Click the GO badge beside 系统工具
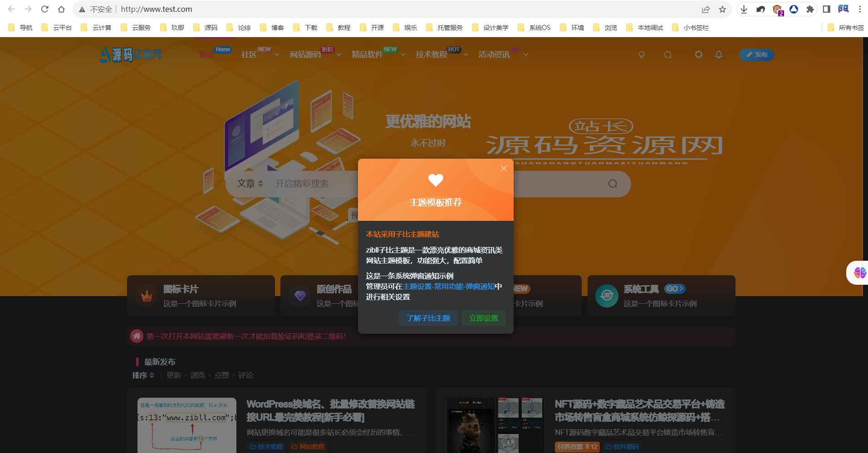Screen dimensions: 868x453 click(x=675, y=289)
